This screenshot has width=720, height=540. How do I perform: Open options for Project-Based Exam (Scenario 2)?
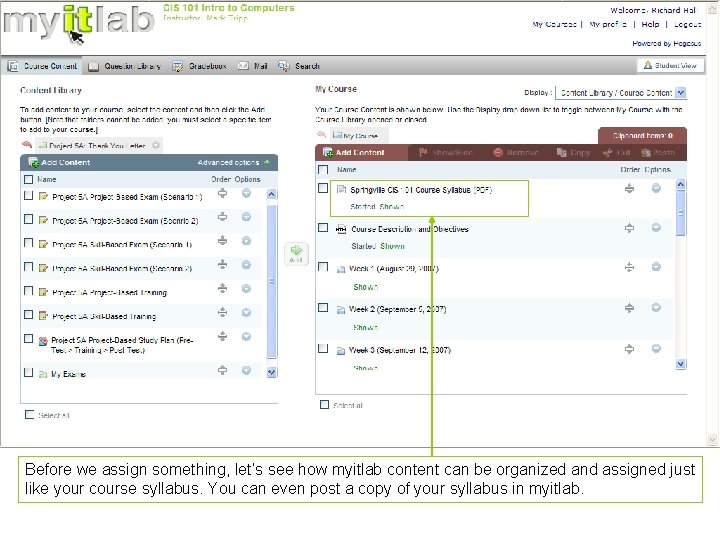tap(247, 217)
